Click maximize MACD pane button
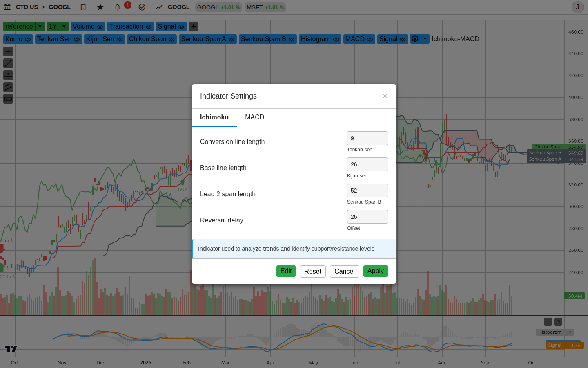588x368 pixels. (x=558, y=322)
